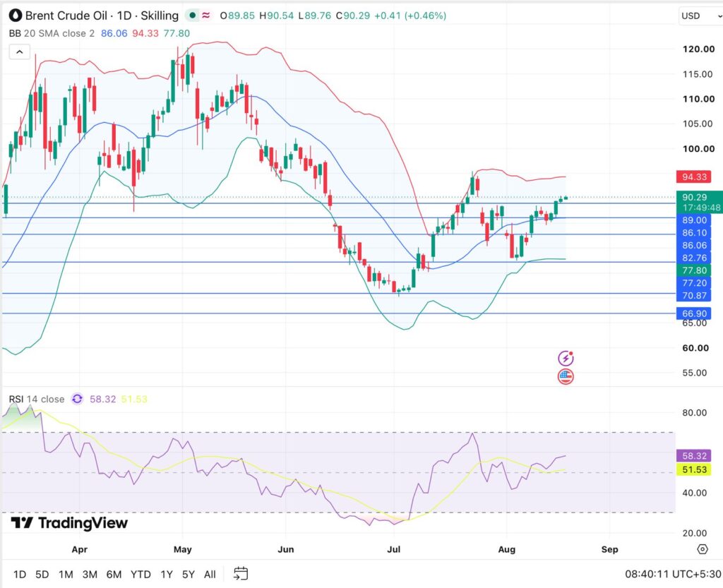Open the USD currency dropdown
This screenshot has height=588, width=723.
click(700, 16)
